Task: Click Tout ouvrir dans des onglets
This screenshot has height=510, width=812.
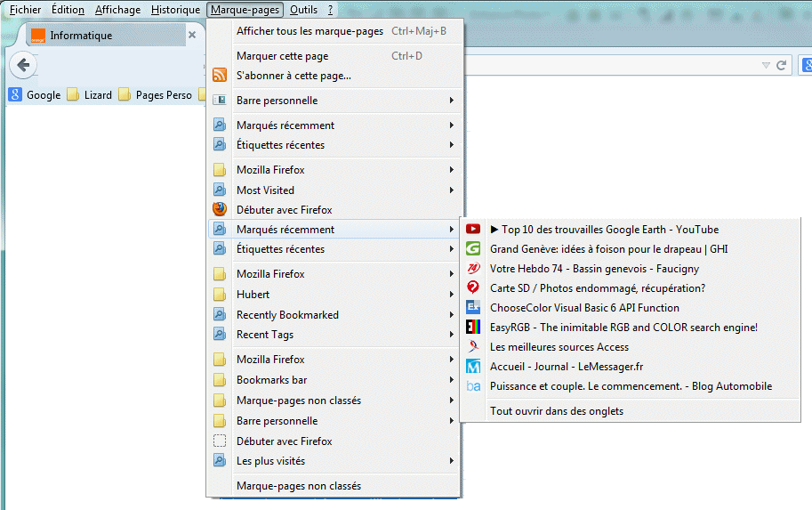Action: tap(557, 411)
